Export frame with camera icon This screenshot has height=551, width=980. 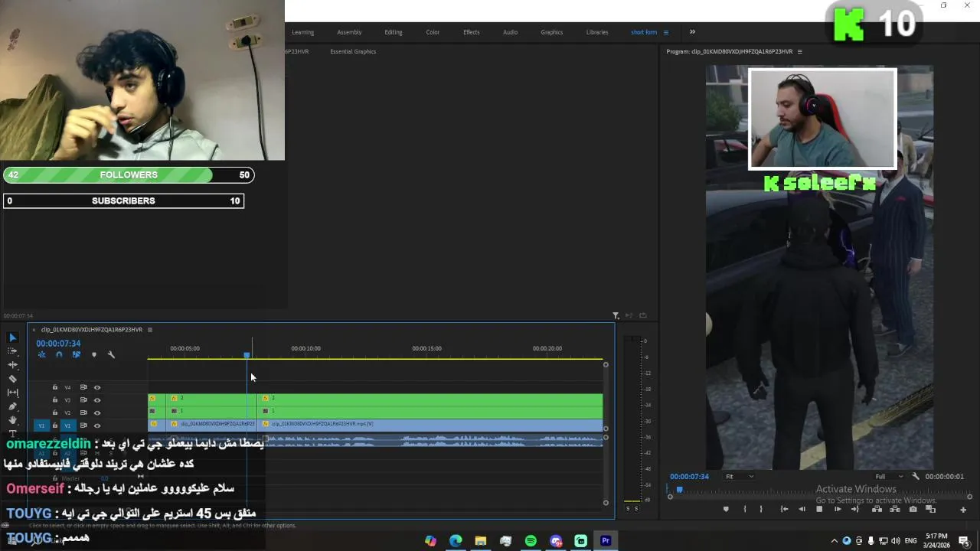click(x=913, y=509)
